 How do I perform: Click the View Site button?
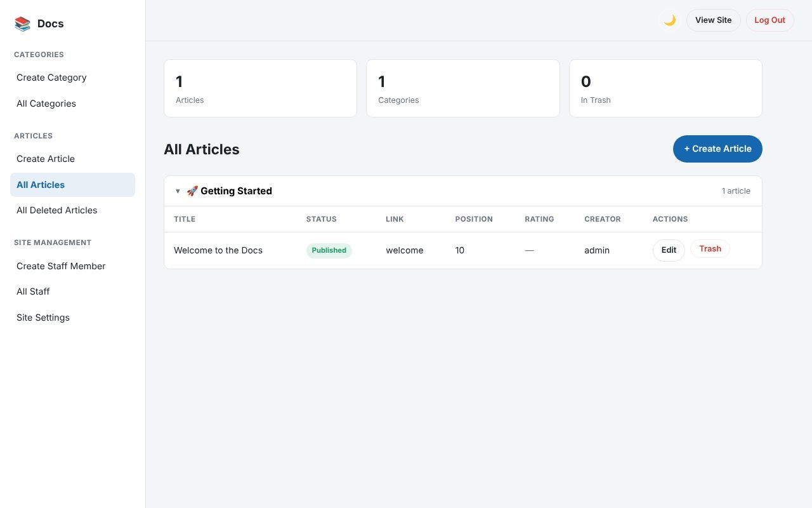tap(713, 20)
